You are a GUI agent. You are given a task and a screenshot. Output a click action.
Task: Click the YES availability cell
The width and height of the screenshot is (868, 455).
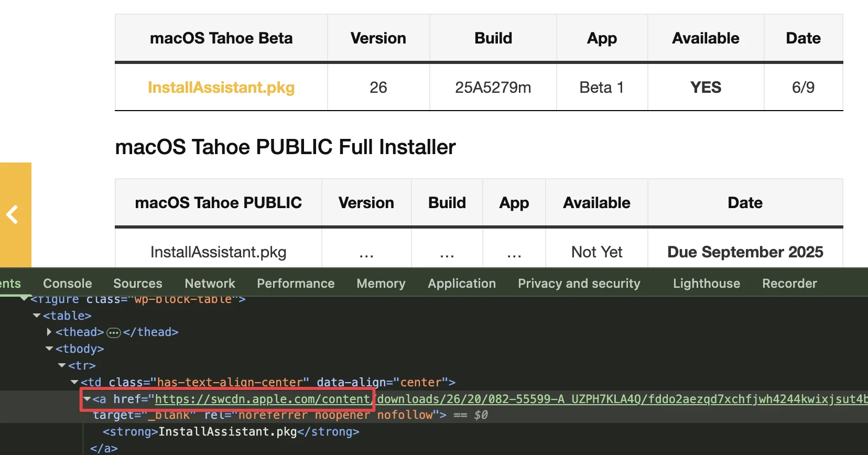coord(706,87)
